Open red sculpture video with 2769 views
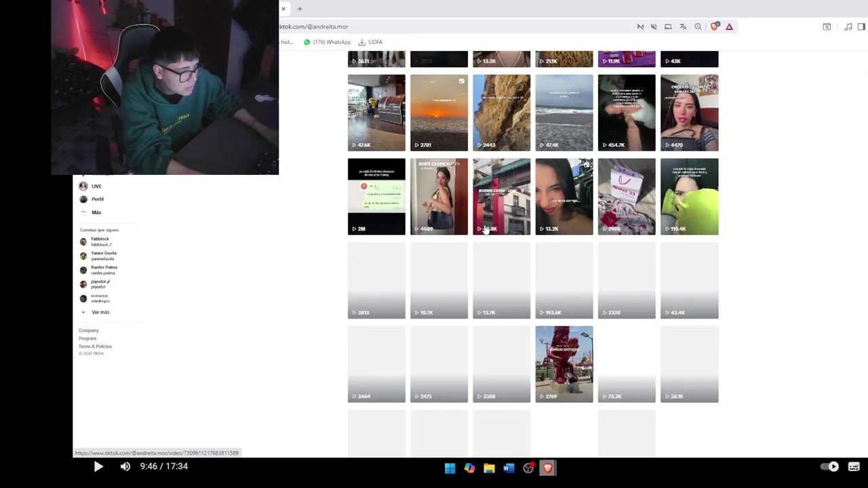This screenshot has width=868, height=488. pyautogui.click(x=564, y=365)
